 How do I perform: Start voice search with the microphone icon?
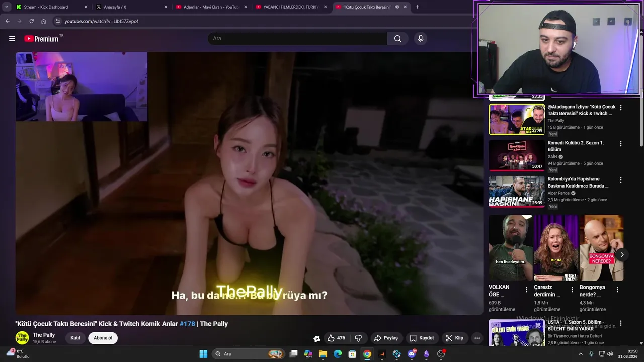(x=421, y=39)
